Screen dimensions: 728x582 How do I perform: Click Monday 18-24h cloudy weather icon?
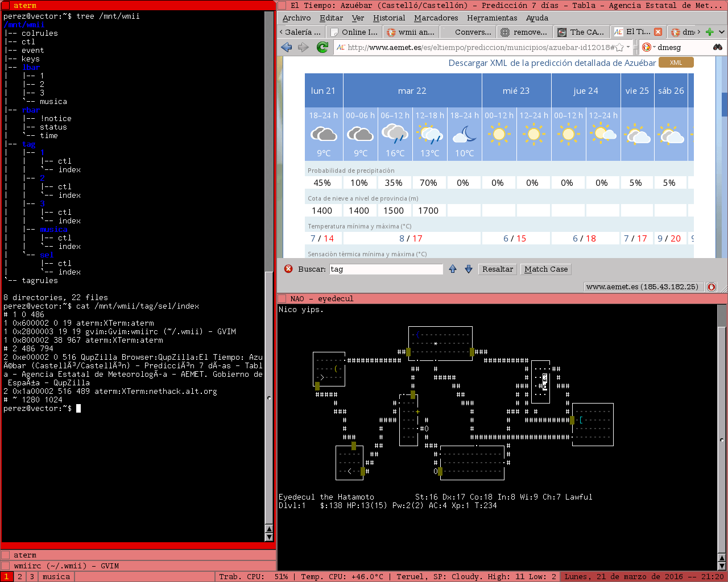coord(324,134)
